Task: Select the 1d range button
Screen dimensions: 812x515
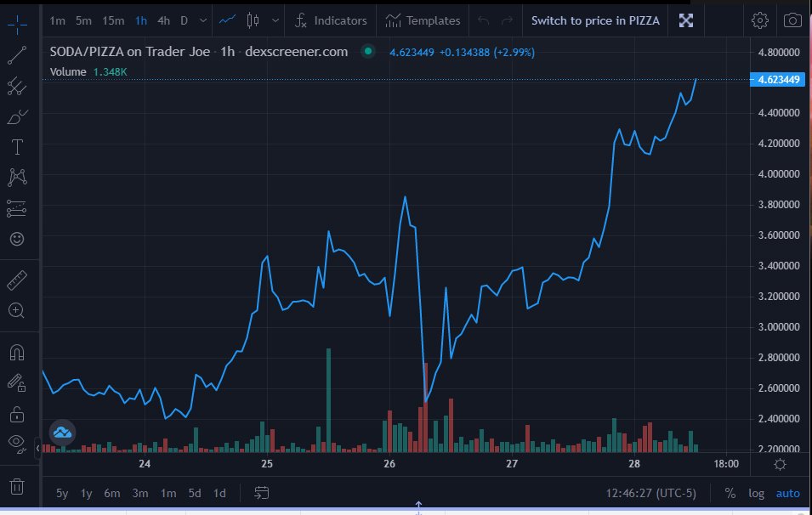Action: click(220, 492)
